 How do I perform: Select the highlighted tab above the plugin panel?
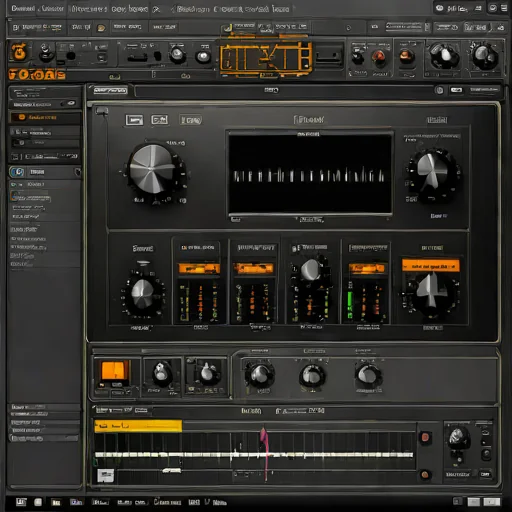pyautogui.click(x=110, y=90)
